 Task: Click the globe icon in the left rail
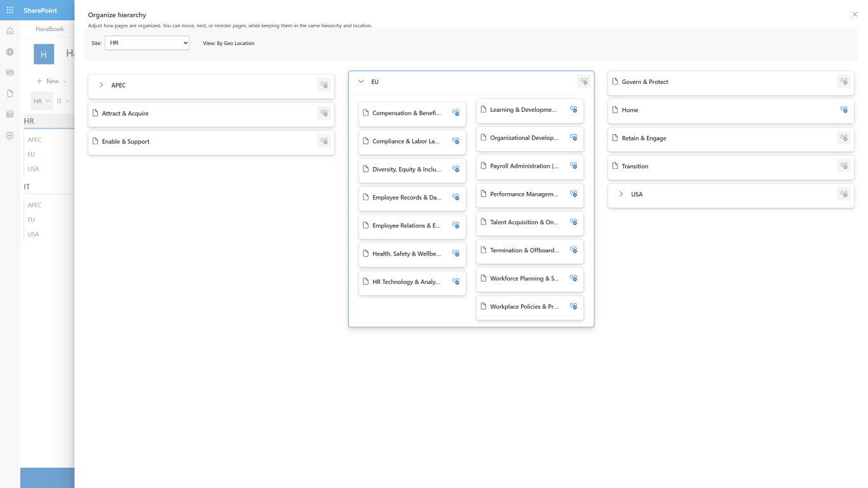click(x=10, y=52)
